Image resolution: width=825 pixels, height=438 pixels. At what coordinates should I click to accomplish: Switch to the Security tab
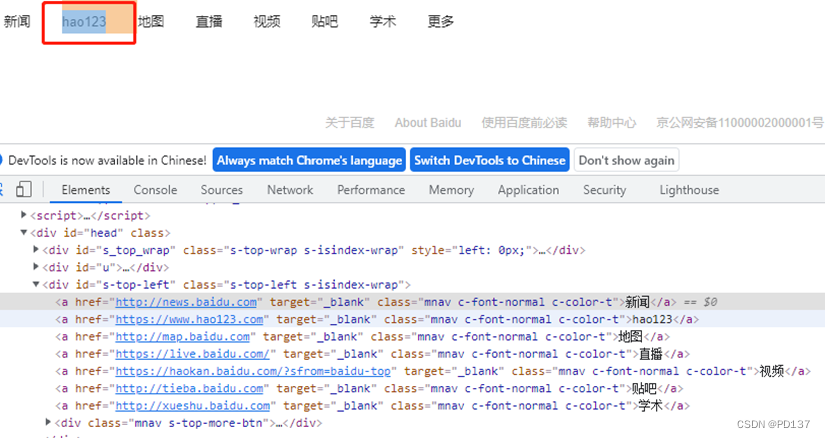605,190
